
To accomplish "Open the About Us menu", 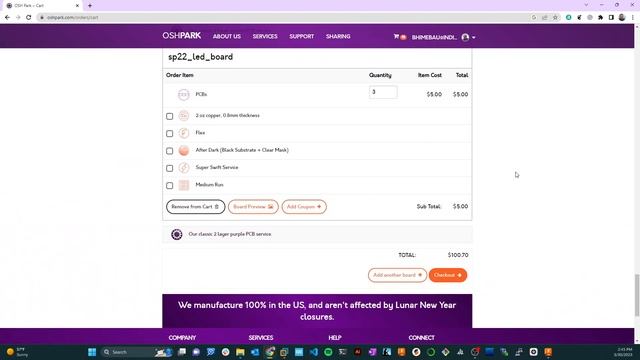I will click(x=227, y=36).
